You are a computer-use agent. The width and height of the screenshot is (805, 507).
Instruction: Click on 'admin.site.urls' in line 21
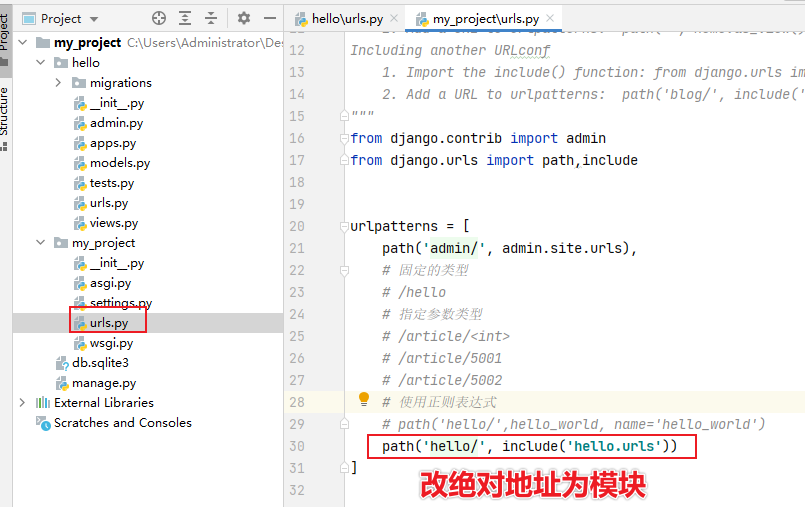pos(562,248)
